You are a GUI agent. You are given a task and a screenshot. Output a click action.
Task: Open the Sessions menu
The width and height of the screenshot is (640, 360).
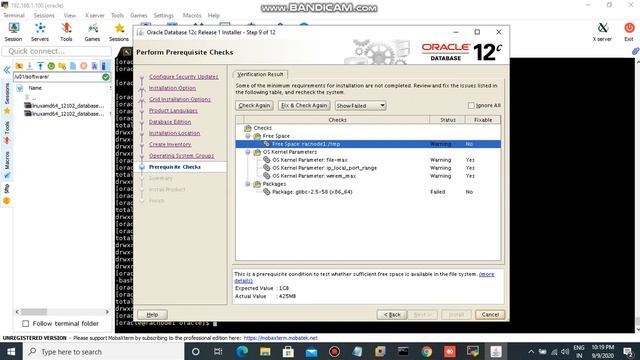pos(44,15)
